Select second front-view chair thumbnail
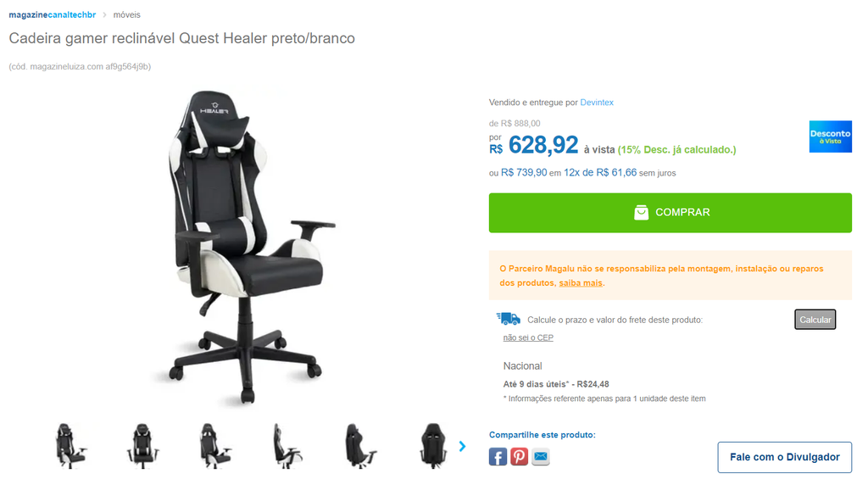This screenshot has width=868, height=485. tap(142, 446)
